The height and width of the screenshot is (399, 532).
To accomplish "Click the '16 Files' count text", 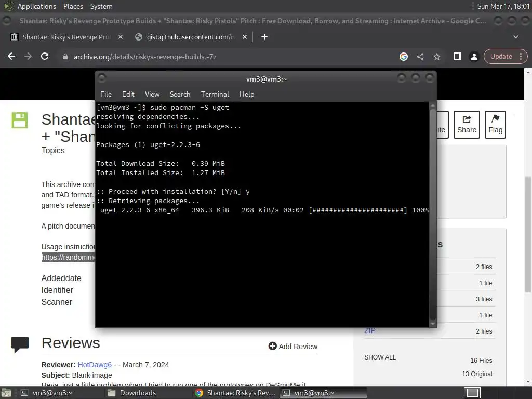I will click(481, 361).
